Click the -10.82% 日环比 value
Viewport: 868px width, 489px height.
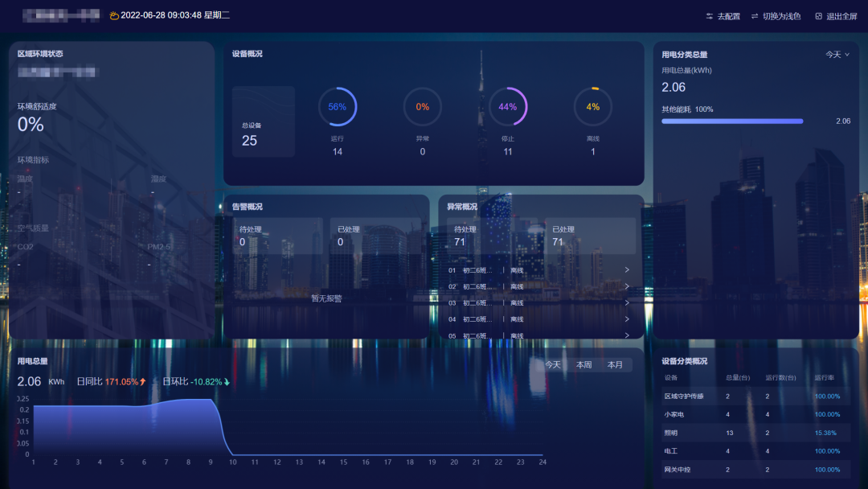[x=207, y=381]
